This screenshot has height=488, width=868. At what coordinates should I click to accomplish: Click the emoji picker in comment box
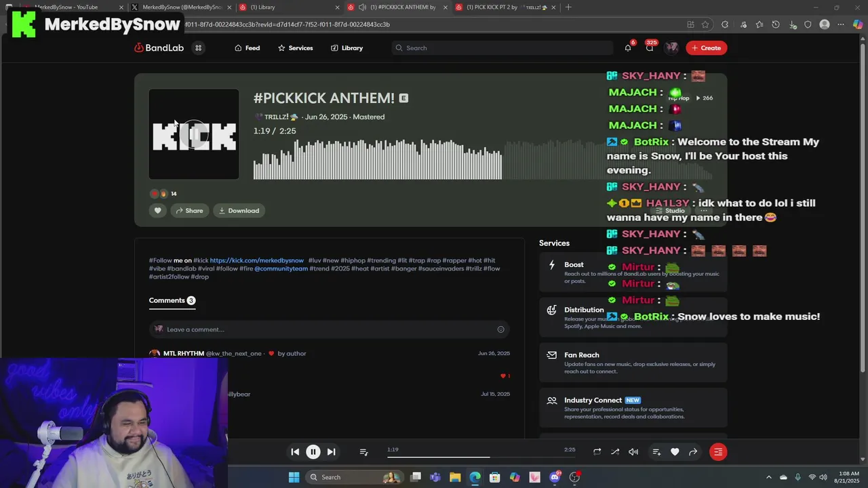[x=500, y=329]
